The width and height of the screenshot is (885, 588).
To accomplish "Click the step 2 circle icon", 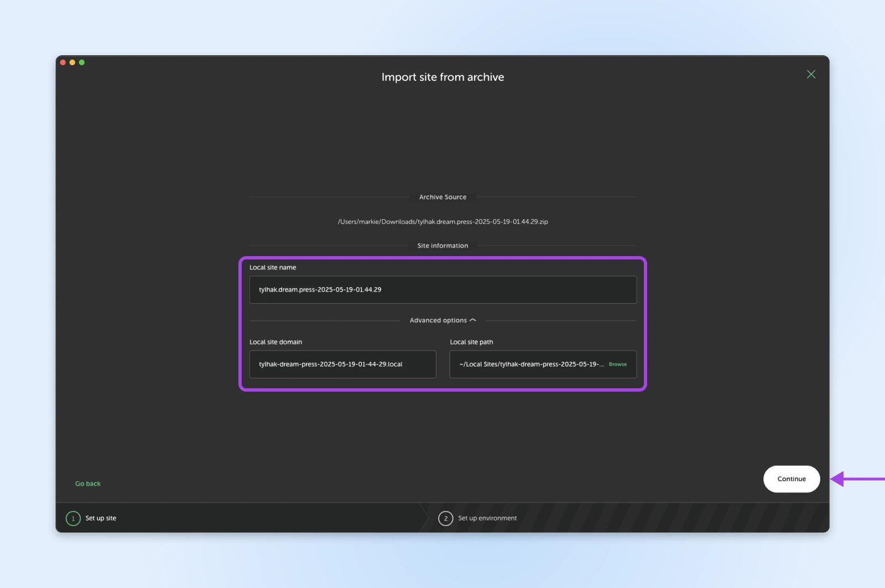I will point(445,518).
